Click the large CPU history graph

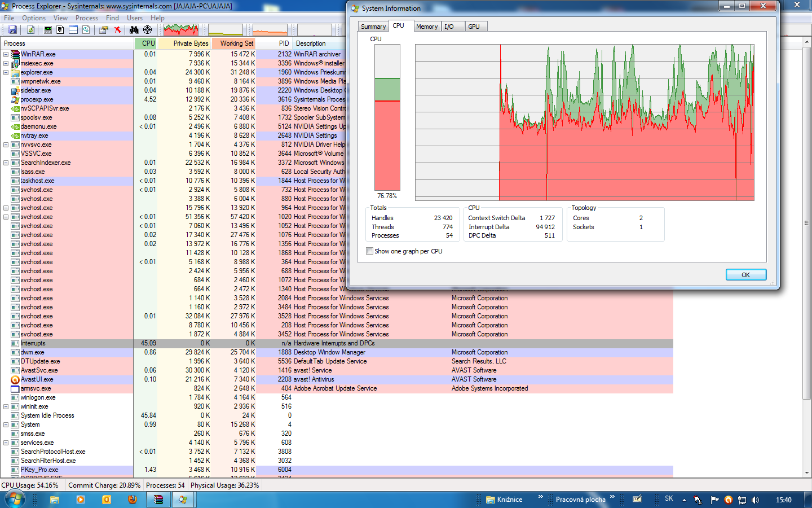(585, 122)
